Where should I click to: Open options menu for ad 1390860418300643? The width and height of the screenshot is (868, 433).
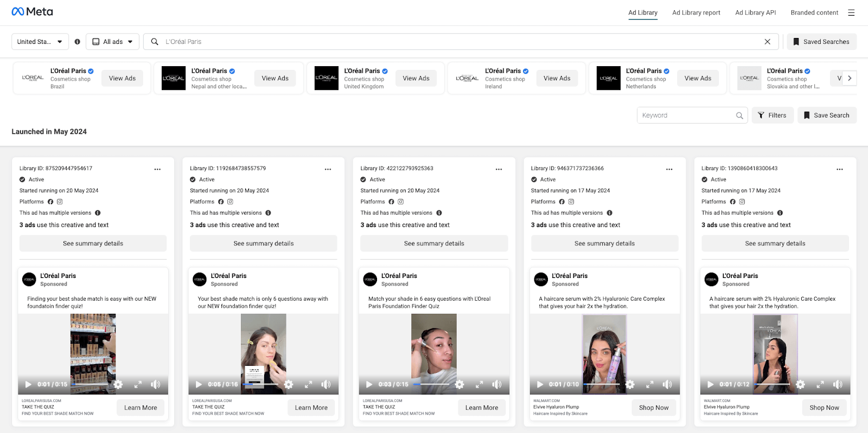[x=839, y=169]
